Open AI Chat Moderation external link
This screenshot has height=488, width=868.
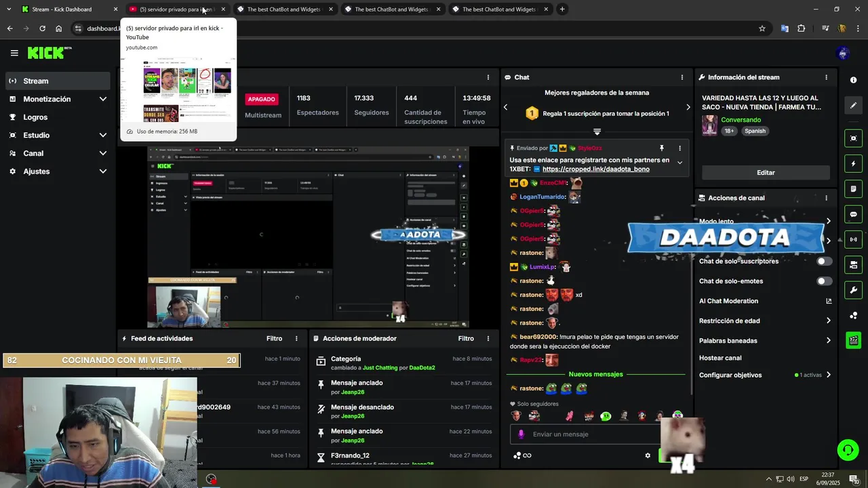[x=829, y=301]
